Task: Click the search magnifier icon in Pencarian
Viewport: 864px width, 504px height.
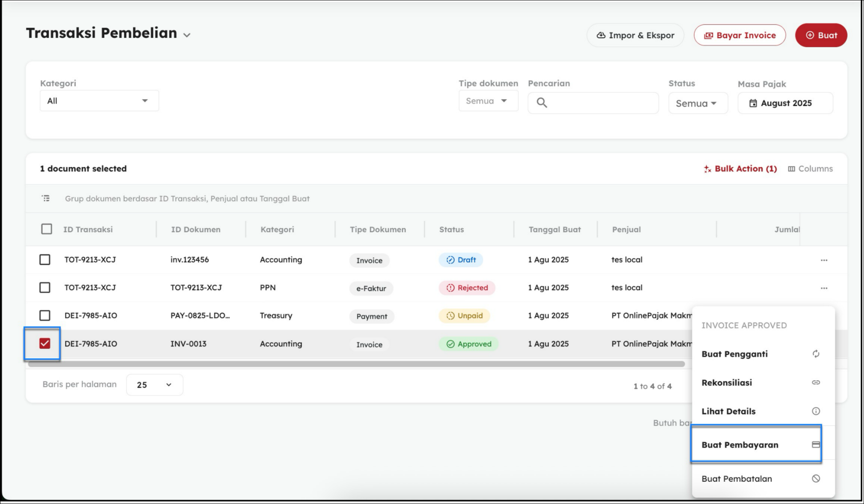Action: (x=542, y=103)
